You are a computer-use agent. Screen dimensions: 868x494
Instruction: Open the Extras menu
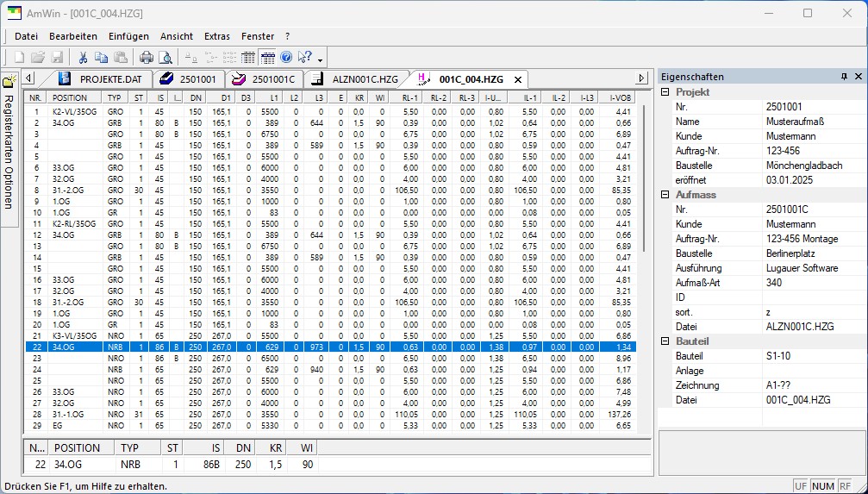pyautogui.click(x=217, y=36)
